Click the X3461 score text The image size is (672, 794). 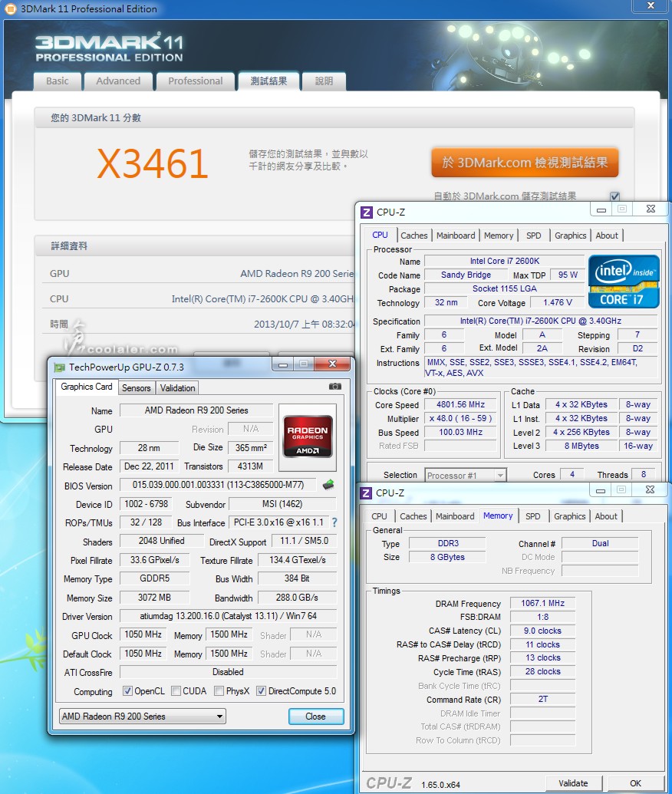153,163
